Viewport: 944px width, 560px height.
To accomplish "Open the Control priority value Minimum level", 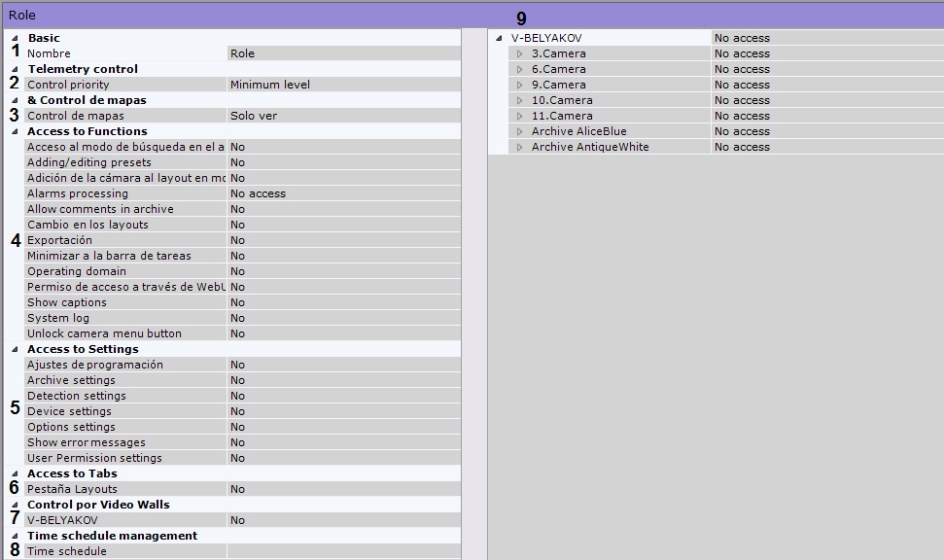I will 342,85.
